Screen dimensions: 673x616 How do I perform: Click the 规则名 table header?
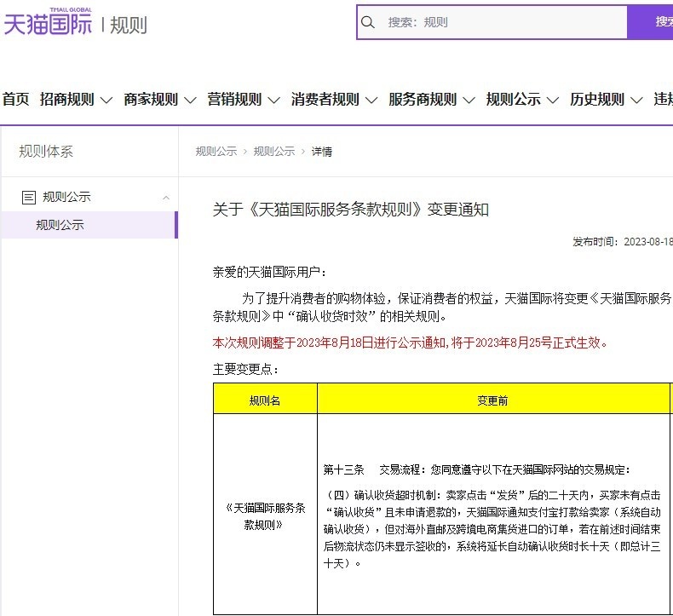pyautogui.click(x=265, y=400)
